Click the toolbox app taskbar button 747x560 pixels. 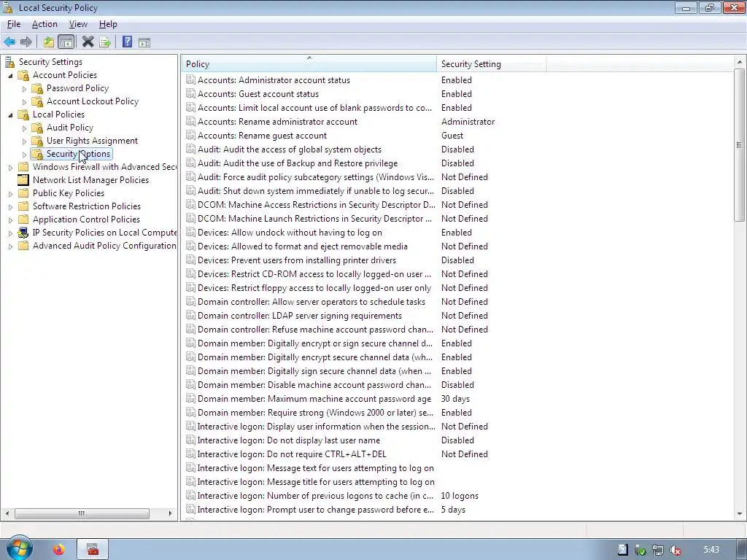tap(93, 550)
